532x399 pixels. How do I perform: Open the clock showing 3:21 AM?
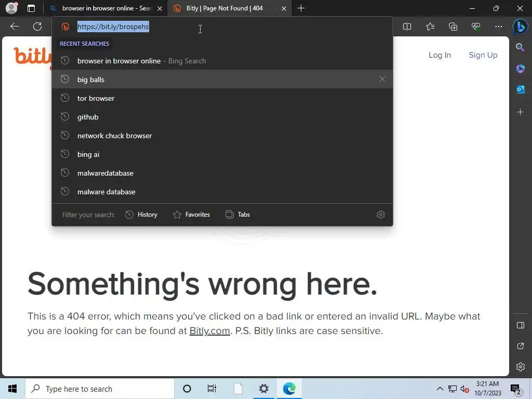click(x=487, y=389)
